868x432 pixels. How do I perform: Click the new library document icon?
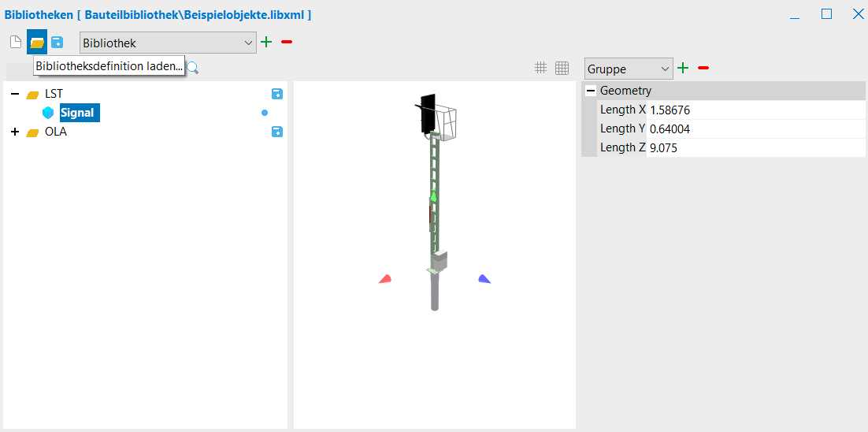pos(16,42)
